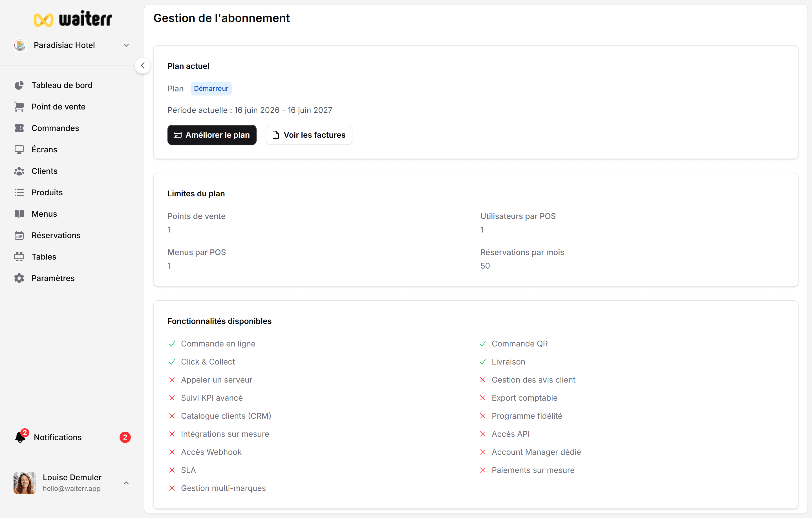The width and height of the screenshot is (812, 518).
Task: Go to Point de vente
Action: [x=59, y=107]
